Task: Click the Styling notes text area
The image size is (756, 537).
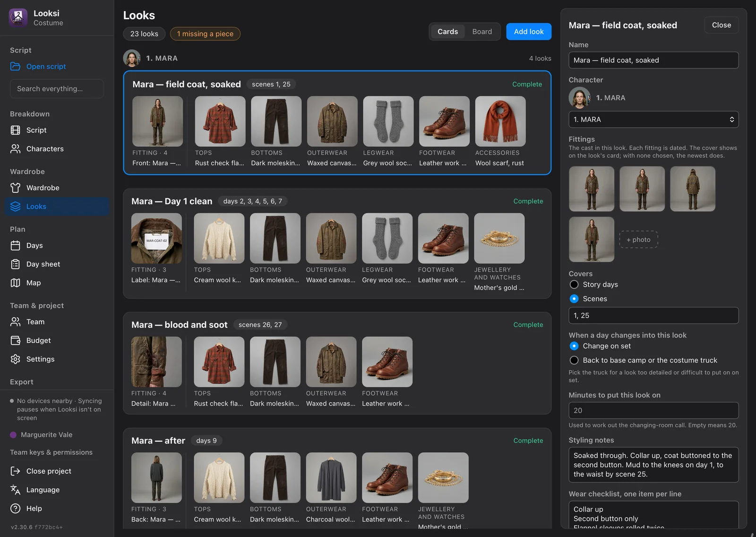Action: click(653, 465)
